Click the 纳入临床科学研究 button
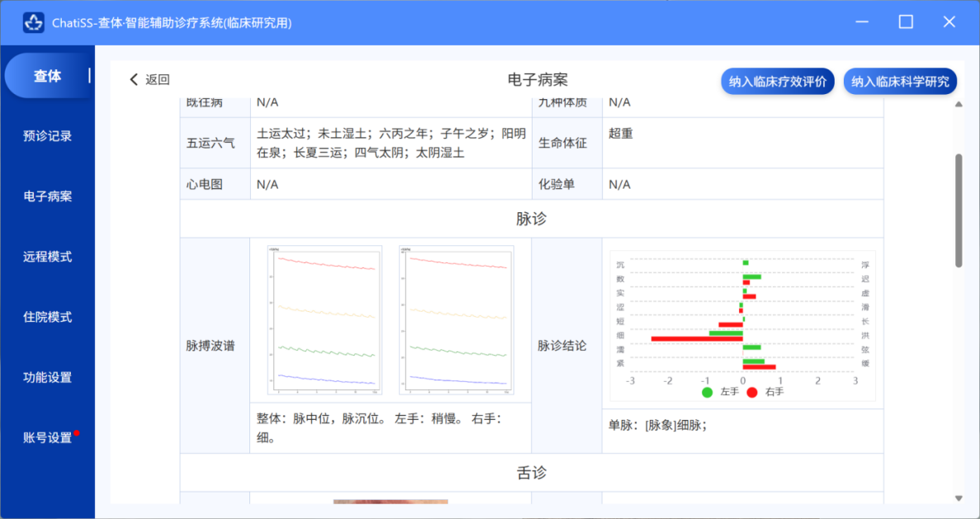The width and height of the screenshot is (980, 519). click(900, 81)
